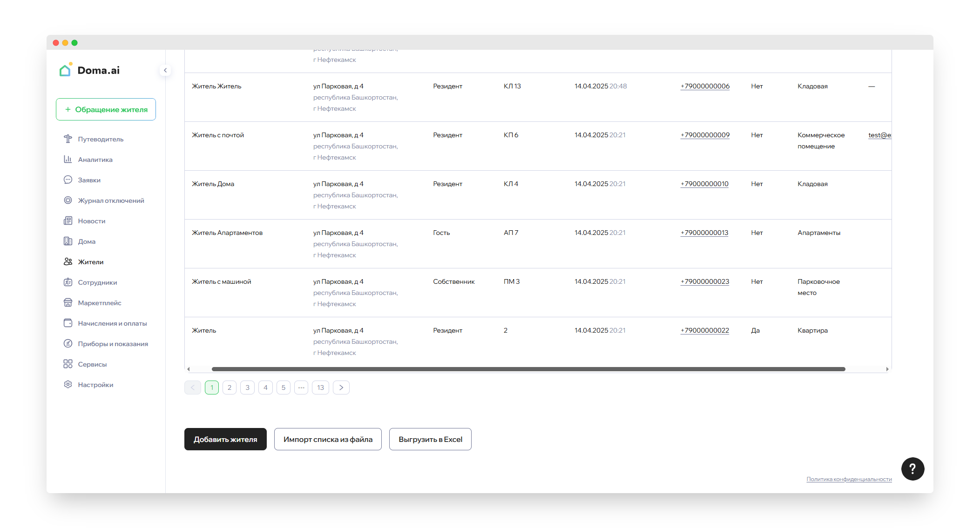Open the Журнал отключений power icon

68,201
